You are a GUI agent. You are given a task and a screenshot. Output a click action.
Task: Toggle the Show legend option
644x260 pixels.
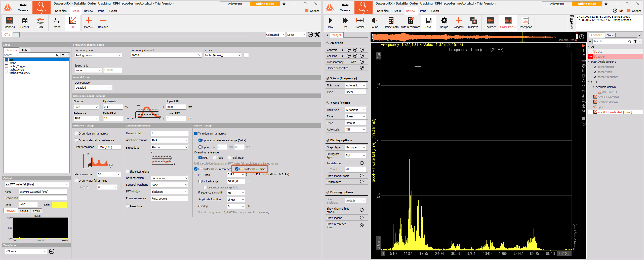tap(362, 218)
